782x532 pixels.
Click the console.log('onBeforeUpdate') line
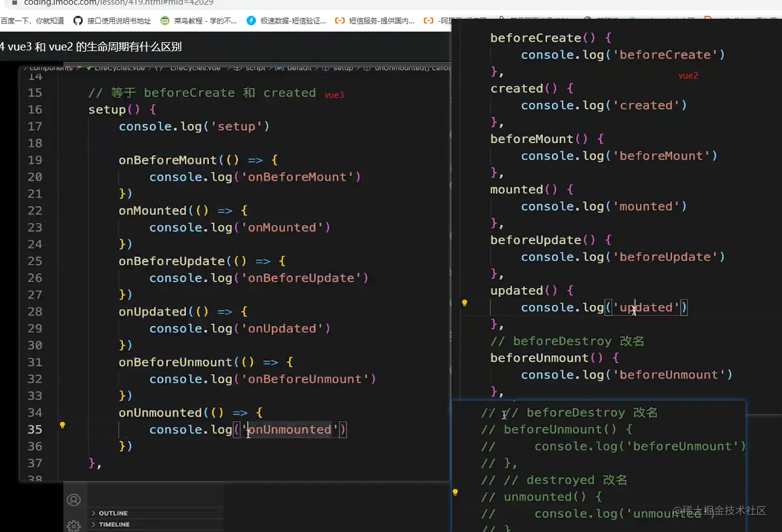[x=259, y=278]
